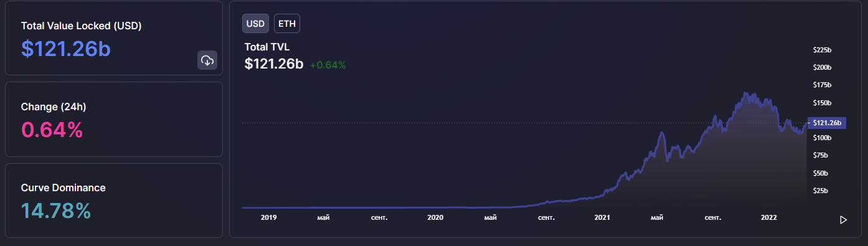This screenshot has width=868, height=246.
Task: Download TVL data via cloud icon
Action: click(207, 60)
